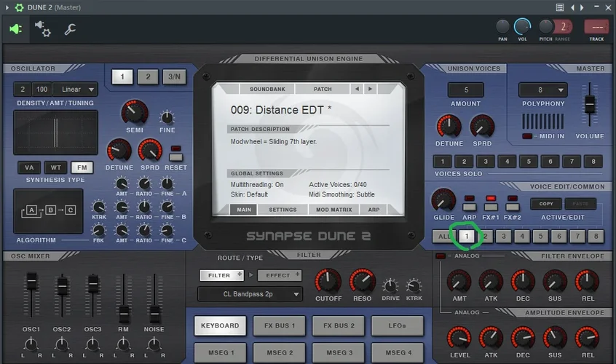This screenshot has width=616, height=364.
Task: Click the plug and gear wrapper settings icon
Action: (43, 29)
